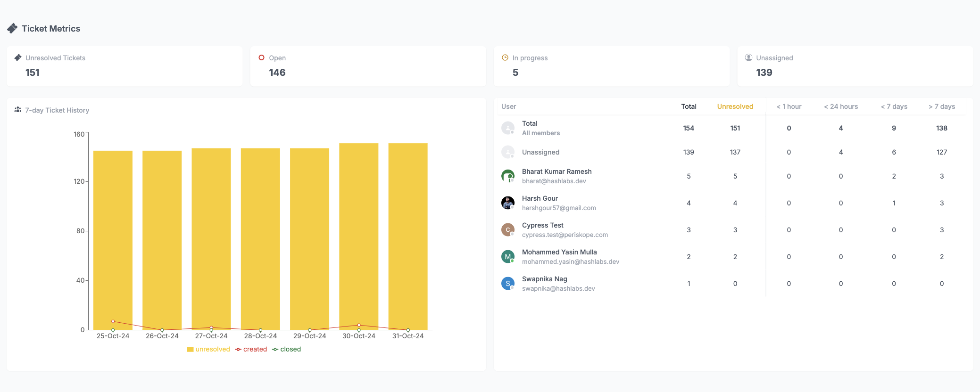Click the red Open status circle icon
This screenshot has height=392, width=980.
tap(261, 57)
